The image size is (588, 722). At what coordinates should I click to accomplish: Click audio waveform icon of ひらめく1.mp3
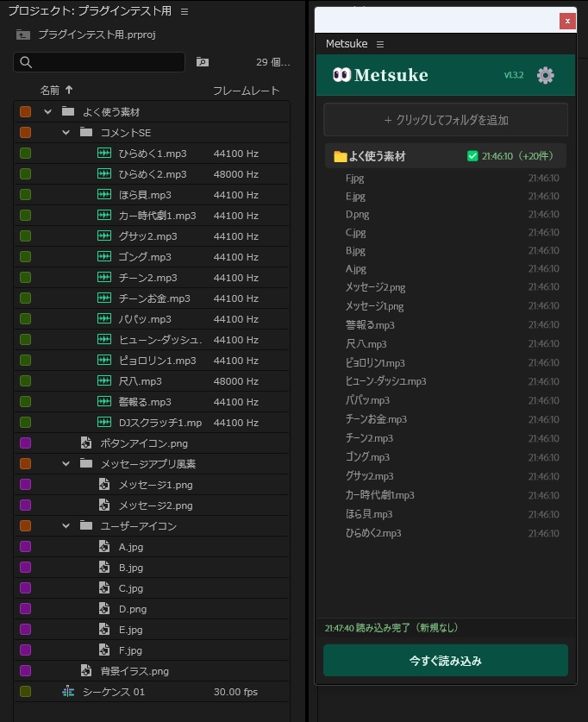104,154
